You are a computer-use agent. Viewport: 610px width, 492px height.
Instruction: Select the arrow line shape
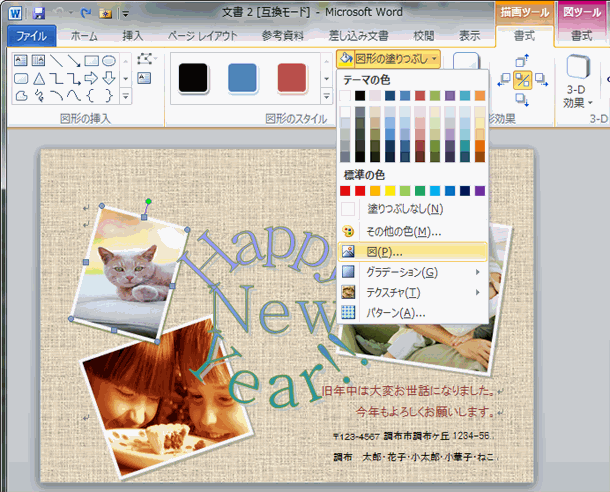[74, 60]
